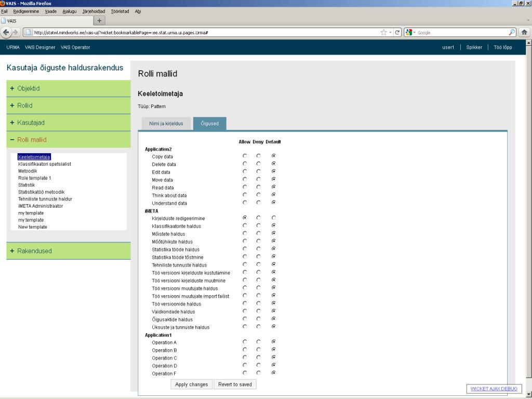Click the page scrollbar up arrow
Image resolution: width=532 pixels, height=399 pixels.
[528, 43]
